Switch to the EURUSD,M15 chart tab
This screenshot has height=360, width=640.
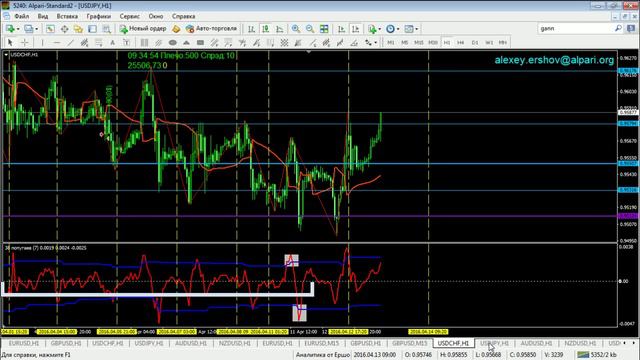point(322,343)
